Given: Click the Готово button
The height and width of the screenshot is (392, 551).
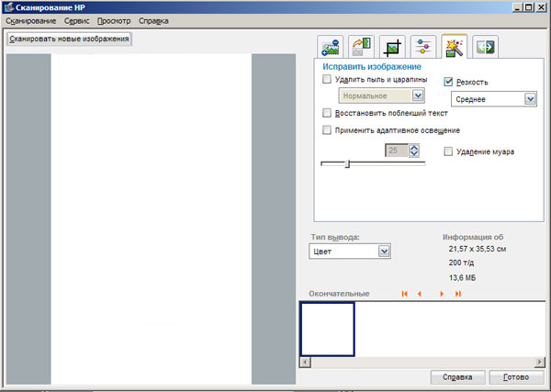Looking at the screenshot, I should [x=516, y=377].
